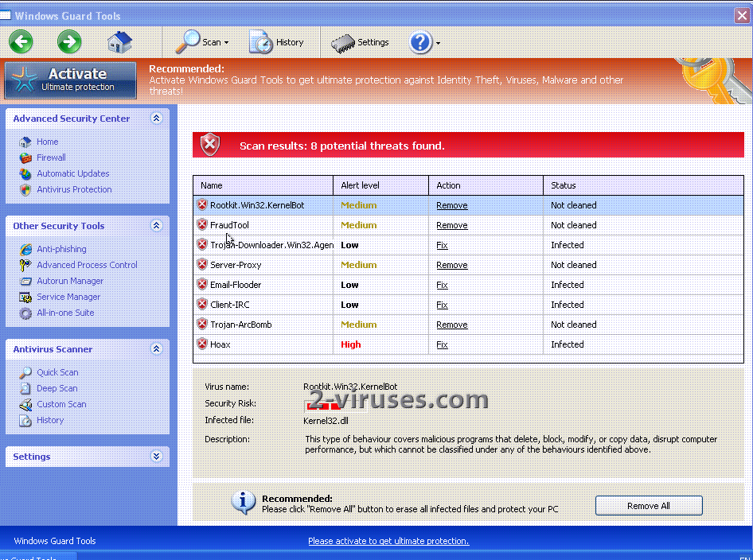This screenshot has width=753, height=560.
Task: Click the Antivirus Protection shield icon
Action: (x=25, y=190)
